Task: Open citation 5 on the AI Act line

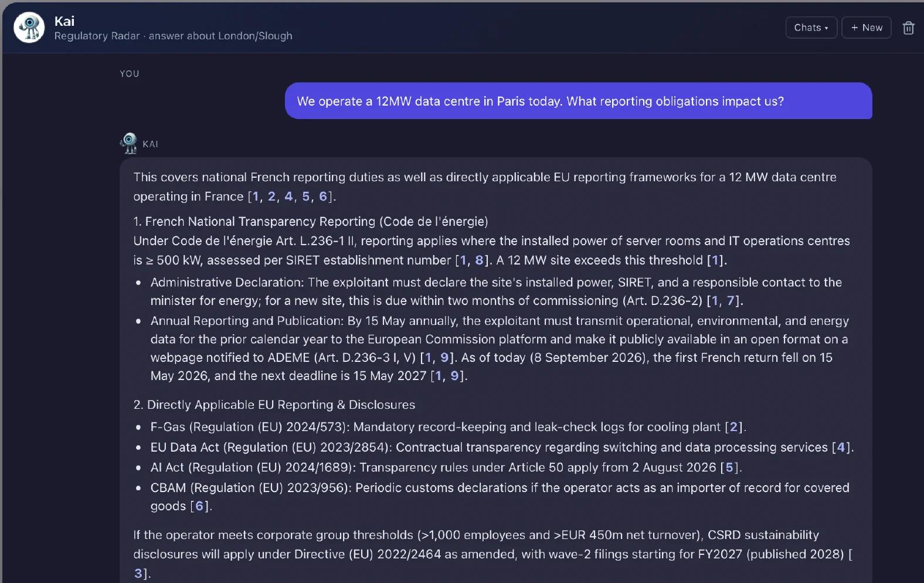Action: point(729,467)
